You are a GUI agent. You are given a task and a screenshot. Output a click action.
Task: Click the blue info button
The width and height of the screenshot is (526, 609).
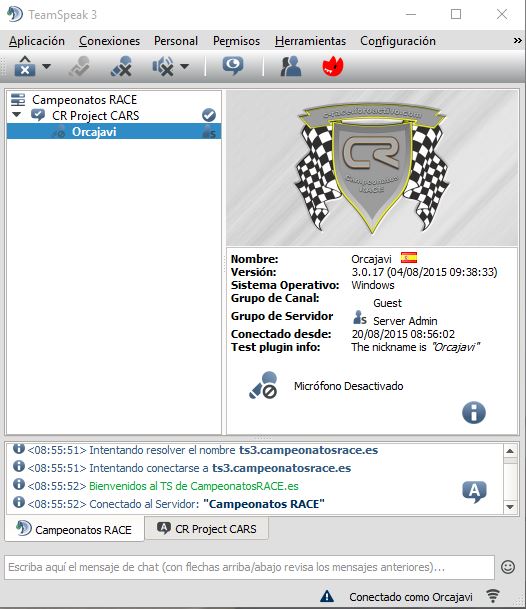(x=474, y=412)
